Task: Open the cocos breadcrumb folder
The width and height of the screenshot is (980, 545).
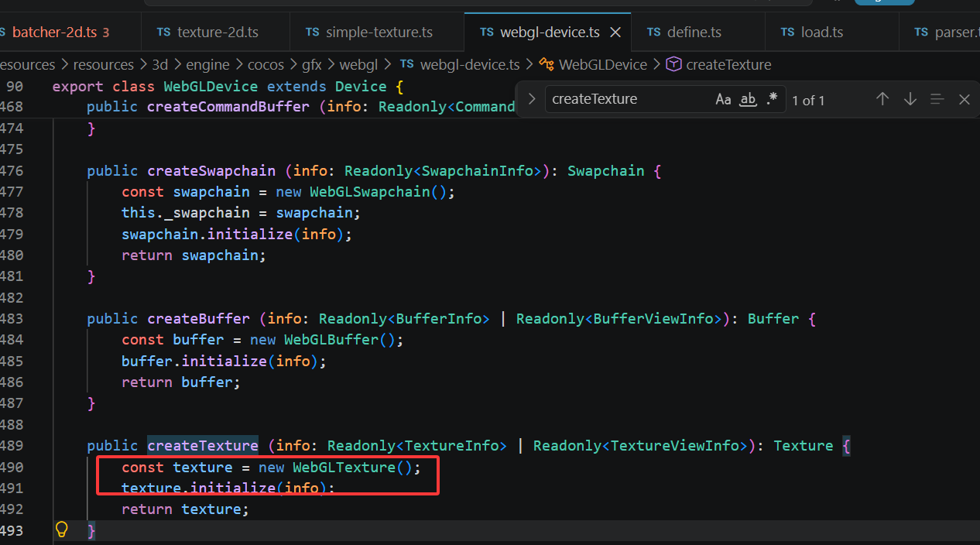Action: click(266, 65)
